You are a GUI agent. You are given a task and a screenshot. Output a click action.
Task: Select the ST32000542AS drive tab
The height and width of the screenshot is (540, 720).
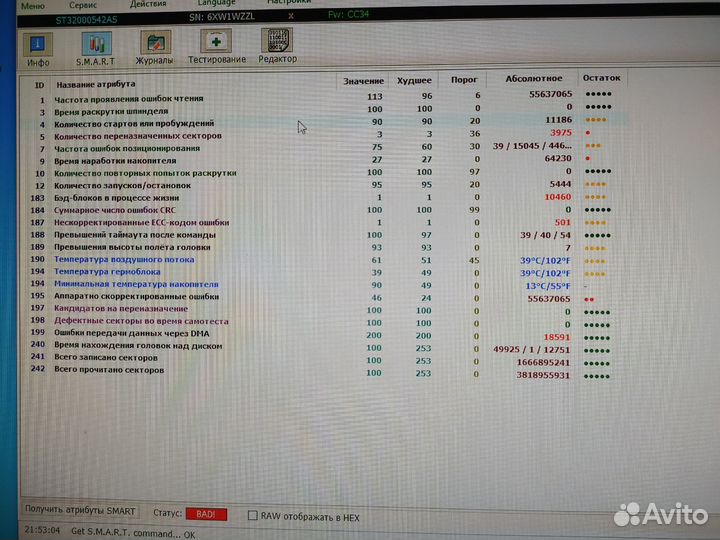coord(86,20)
